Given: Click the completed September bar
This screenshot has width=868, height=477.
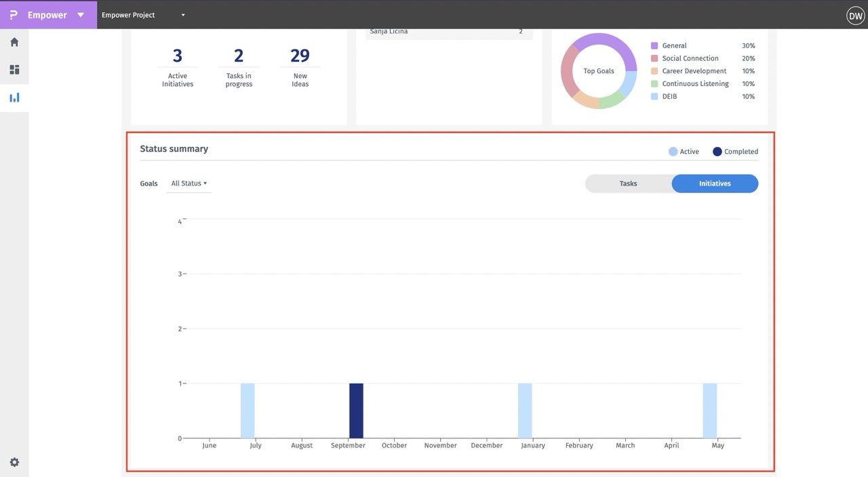Looking at the screenshot, I should click(356, 411).
